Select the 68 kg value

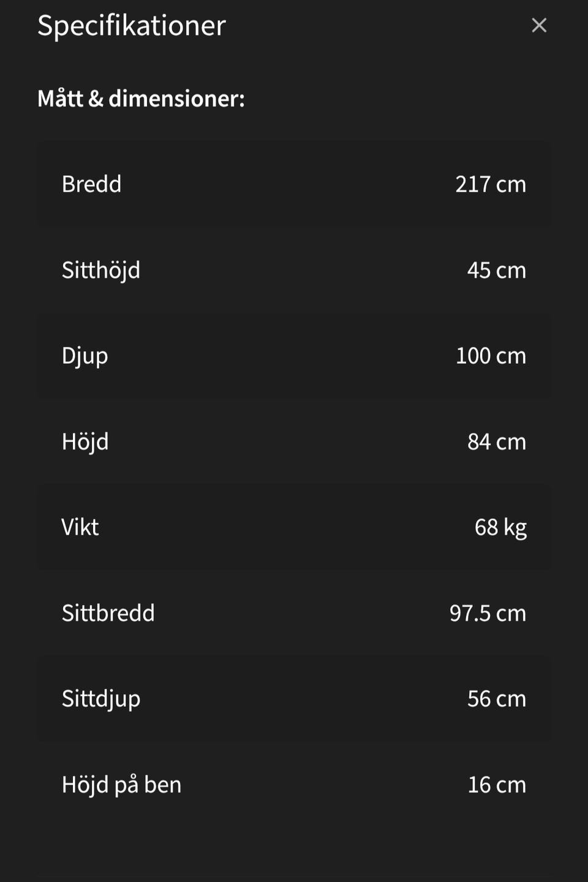coord(500,527)
